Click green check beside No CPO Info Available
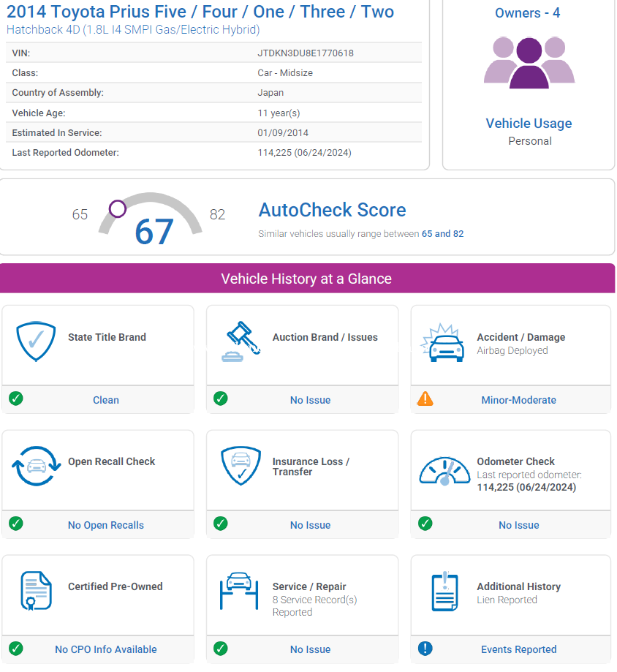Screen dimensions: 617x672 click(x=16, y=649)
